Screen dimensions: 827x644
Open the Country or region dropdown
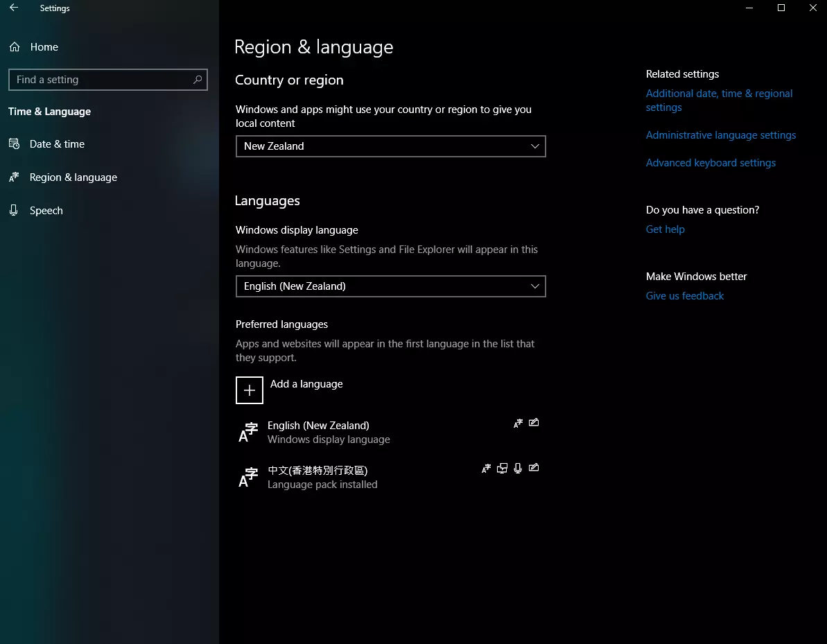[x=391, y=146]
